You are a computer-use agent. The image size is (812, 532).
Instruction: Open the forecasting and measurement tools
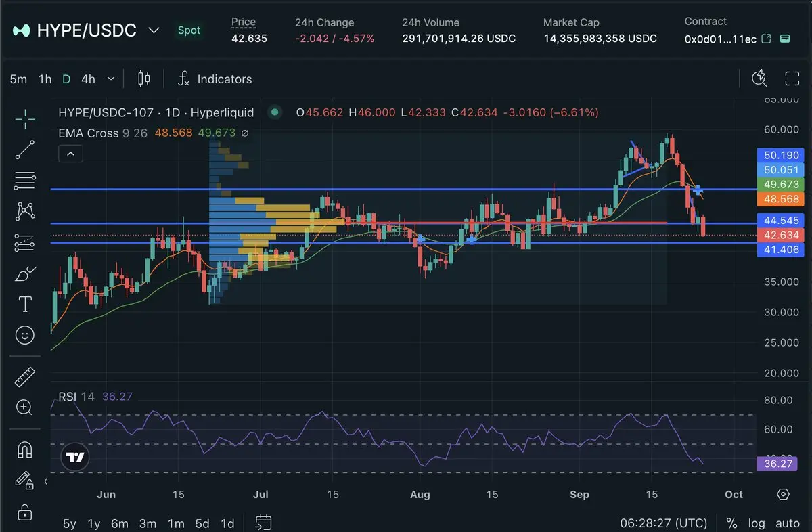point(25,242)
